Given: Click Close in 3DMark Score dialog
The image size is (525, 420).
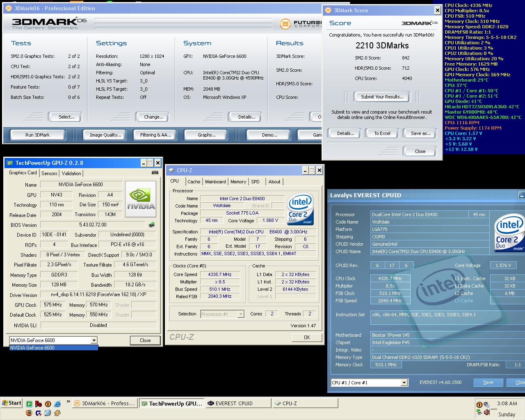Looking at the screenshot, I should tap(420, 151).
